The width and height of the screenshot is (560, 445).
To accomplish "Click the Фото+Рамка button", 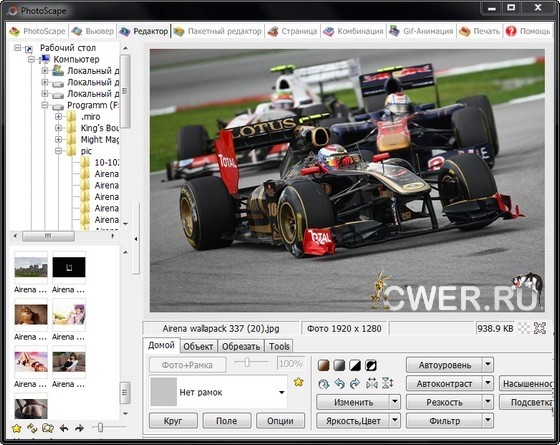I will [188, 365].
